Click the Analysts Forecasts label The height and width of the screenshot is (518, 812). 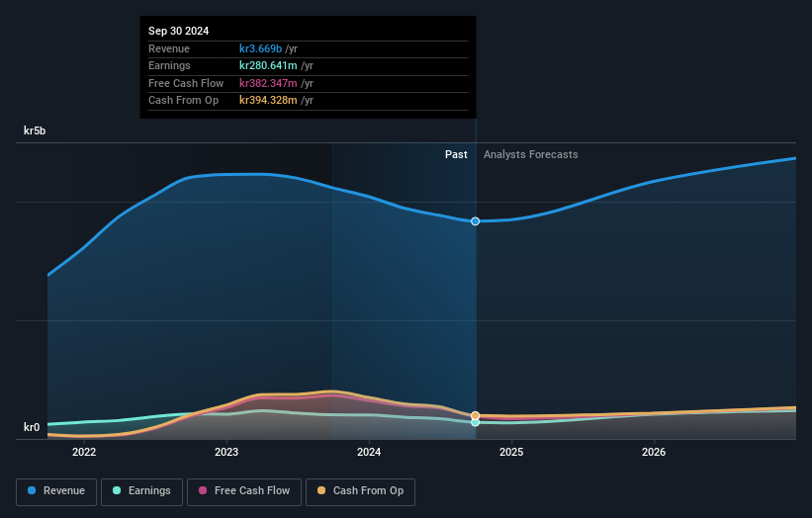(x=531, y=155)
